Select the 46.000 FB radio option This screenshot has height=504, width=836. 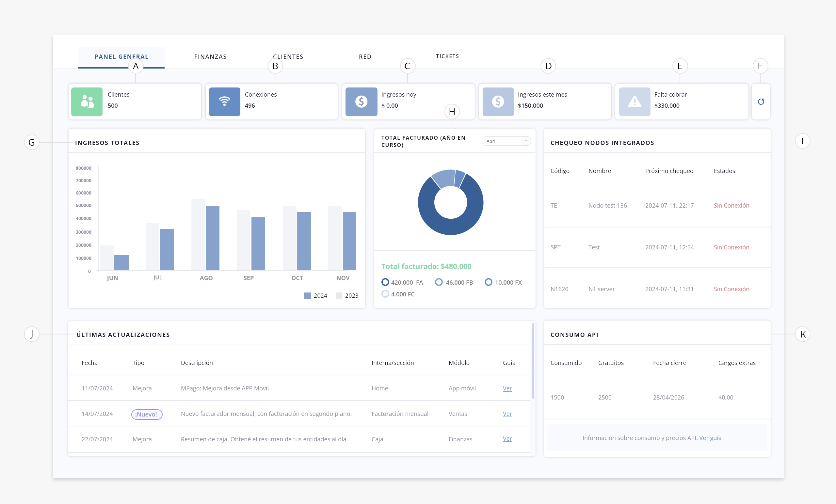(439, 282)
